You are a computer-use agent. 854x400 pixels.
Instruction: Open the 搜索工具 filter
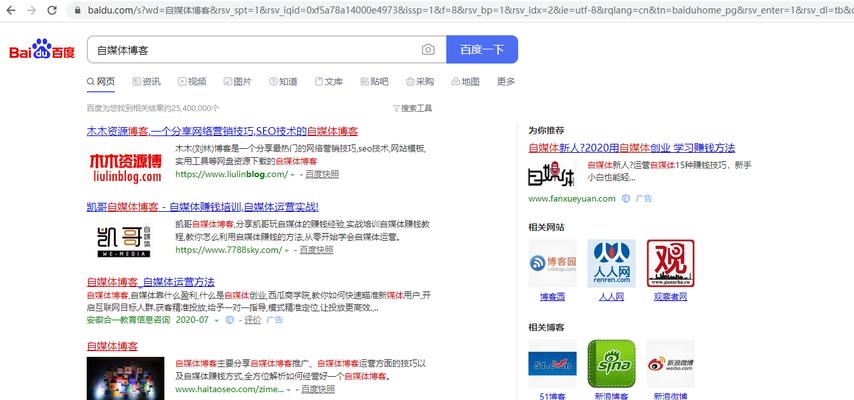pos(412,108)
